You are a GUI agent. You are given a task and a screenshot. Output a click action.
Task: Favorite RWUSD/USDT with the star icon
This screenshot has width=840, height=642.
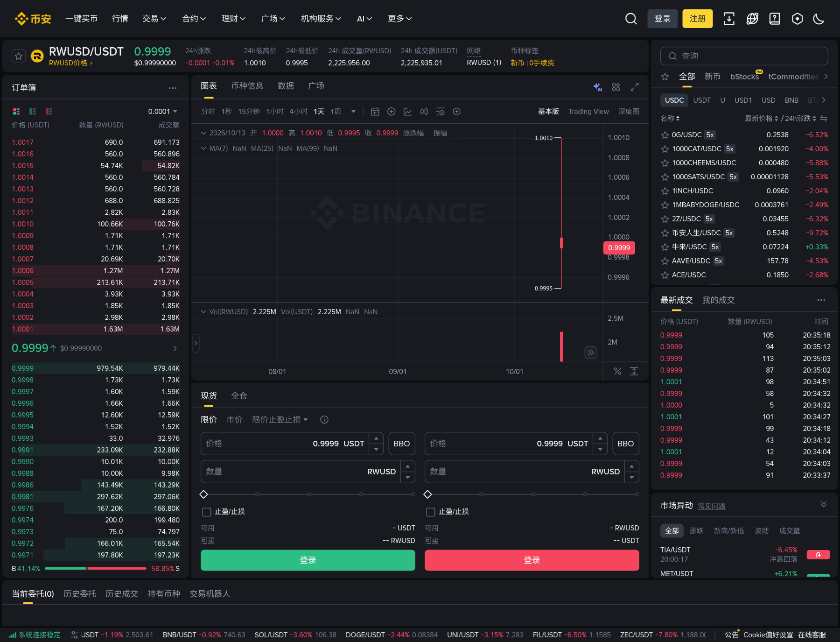pos(19,56)
